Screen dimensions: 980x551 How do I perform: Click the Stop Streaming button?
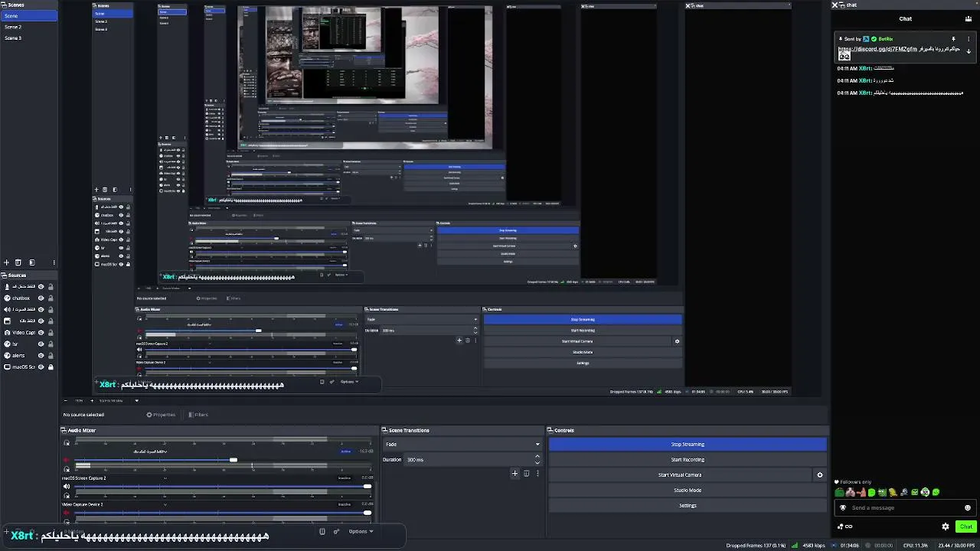pyautogui.click(x=688, y=445)
